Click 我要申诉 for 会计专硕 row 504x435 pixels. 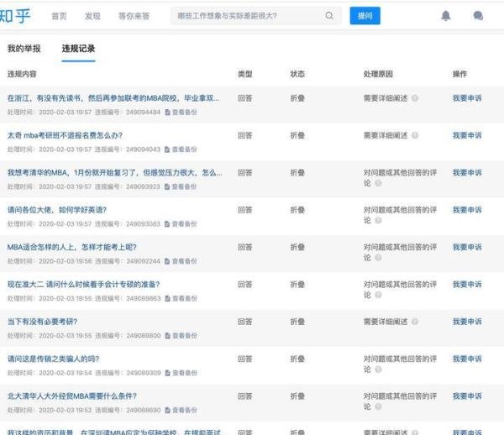pos(467,285)
